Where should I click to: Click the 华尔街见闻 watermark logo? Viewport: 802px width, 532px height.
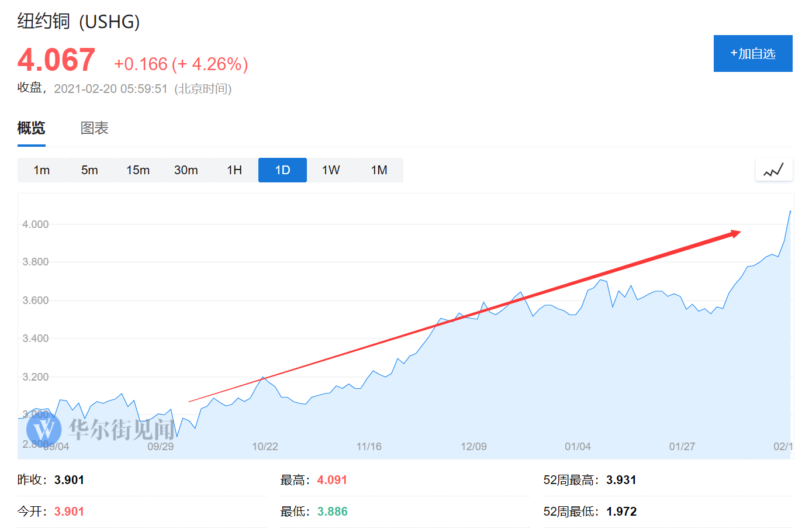pos(45,430)
